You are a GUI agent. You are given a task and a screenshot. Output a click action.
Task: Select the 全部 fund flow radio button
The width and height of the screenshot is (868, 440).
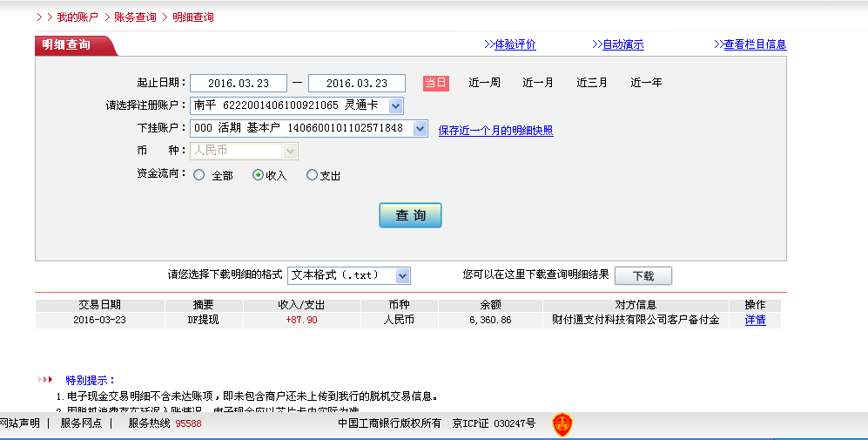[199, 175]
